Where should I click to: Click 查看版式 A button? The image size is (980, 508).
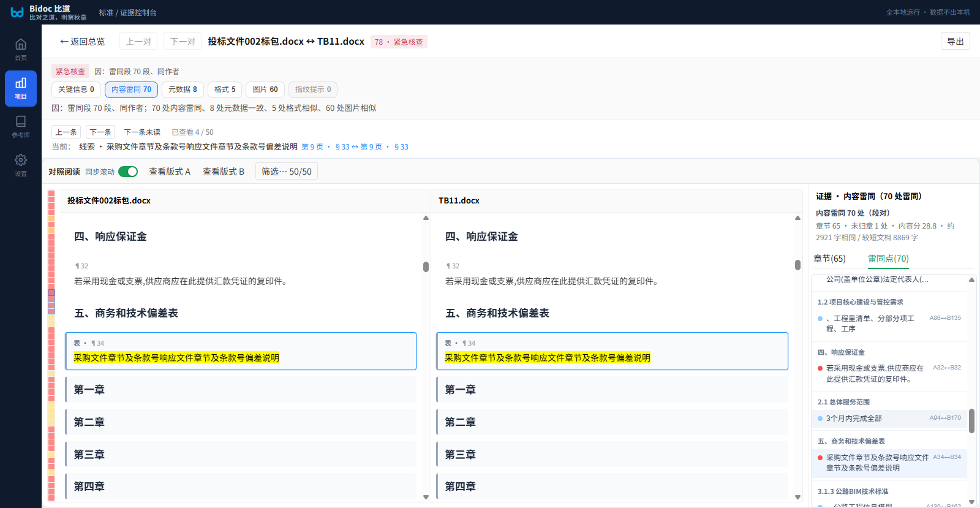[x=170, y=172]
